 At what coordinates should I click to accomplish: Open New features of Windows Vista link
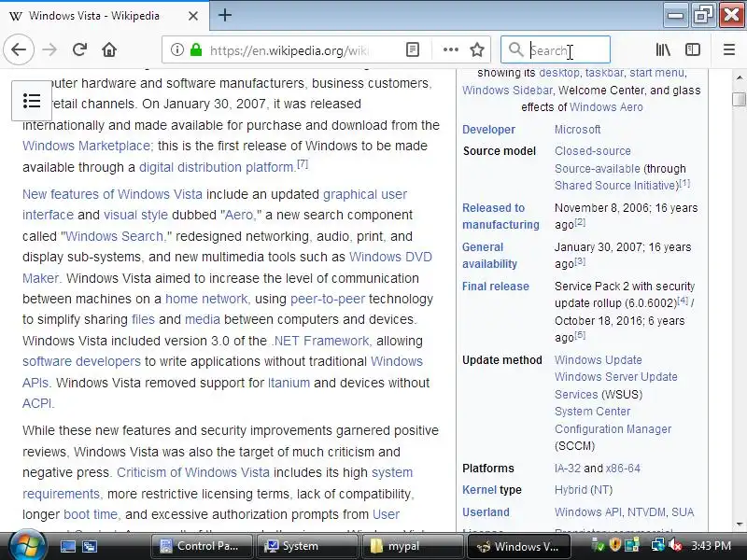(112, 194)
